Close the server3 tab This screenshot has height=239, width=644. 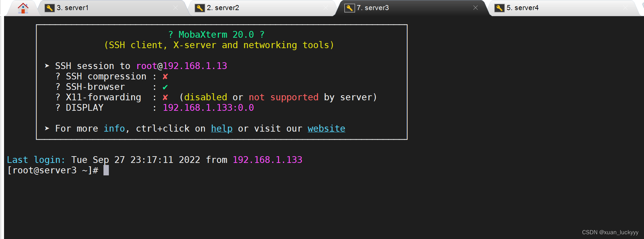(x=475, y=8)
